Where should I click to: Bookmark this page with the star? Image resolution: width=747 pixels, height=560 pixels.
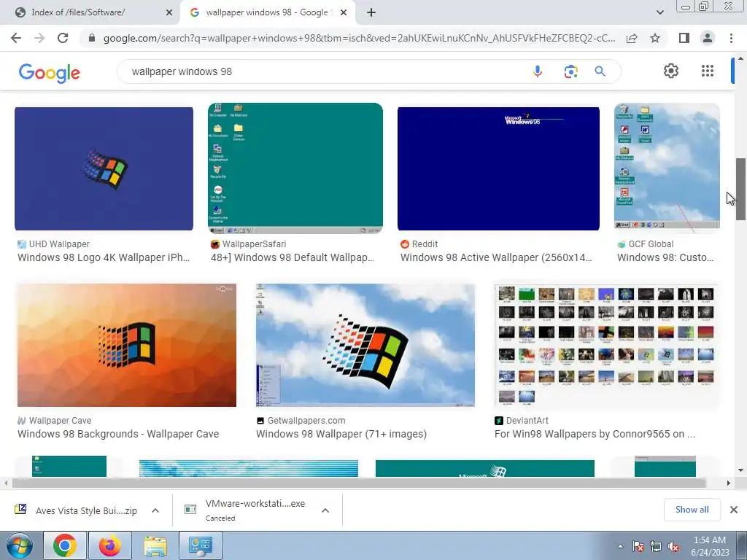point(655,38)
